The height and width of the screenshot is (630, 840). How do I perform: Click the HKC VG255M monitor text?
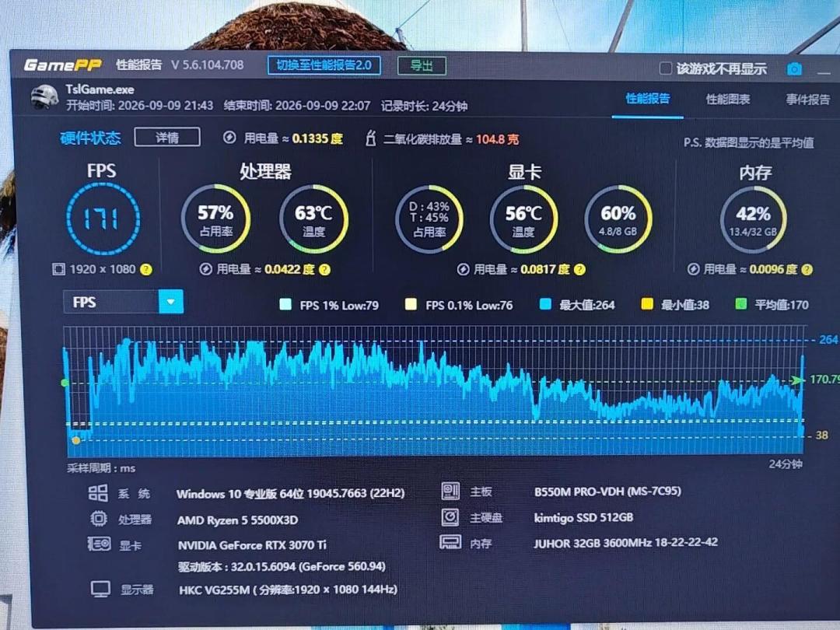pos(288,590)
